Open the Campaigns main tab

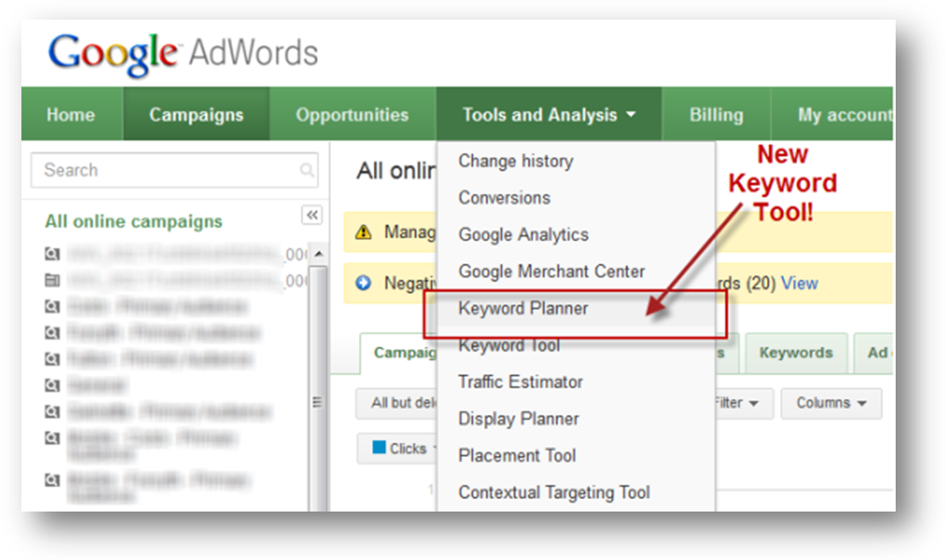coord(196,115)
